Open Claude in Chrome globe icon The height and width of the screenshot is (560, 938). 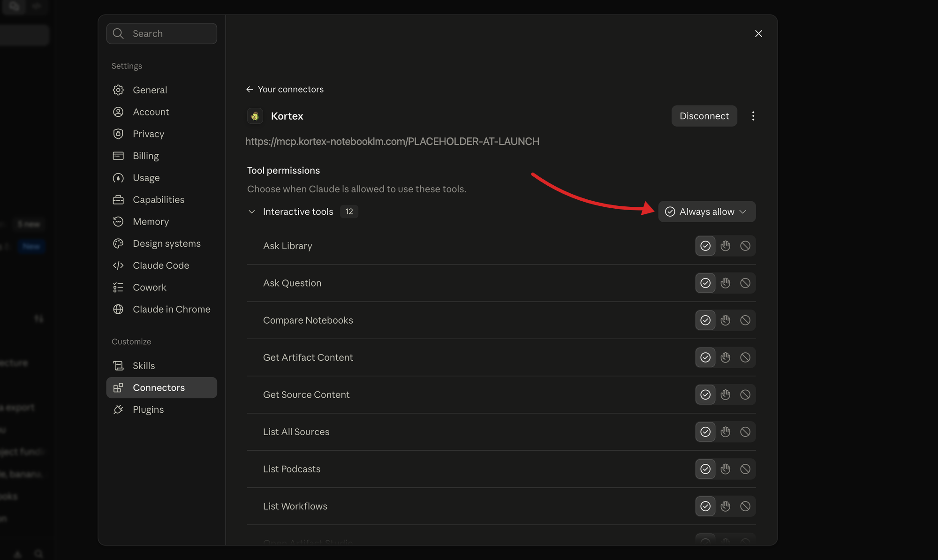click(x=118, y=309)
